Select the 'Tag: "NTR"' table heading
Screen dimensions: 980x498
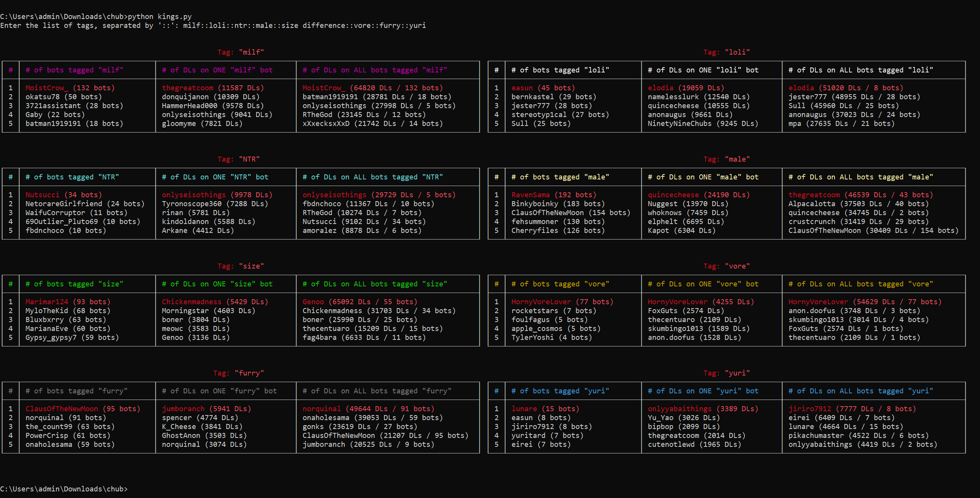239,159
